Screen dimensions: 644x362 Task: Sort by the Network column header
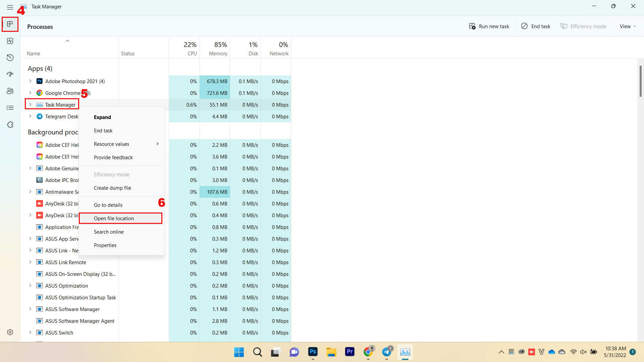[276, 48]
